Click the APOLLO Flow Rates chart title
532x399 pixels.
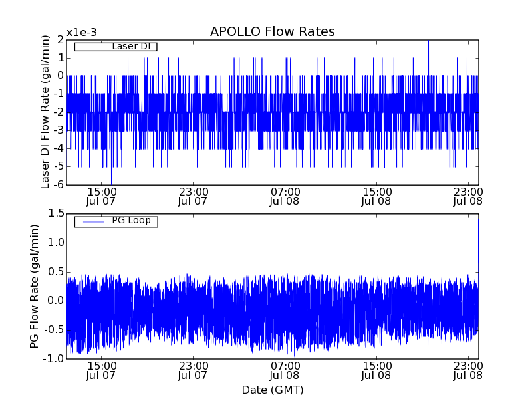(273, 31)
